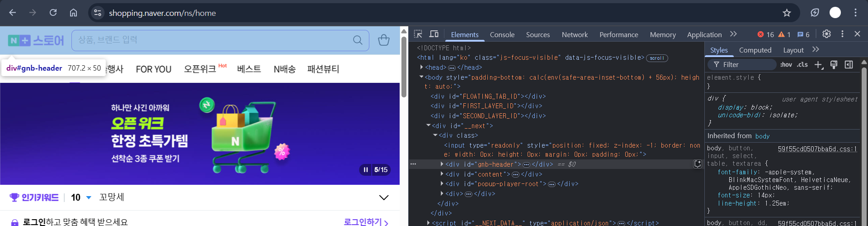868x226 pixels.
Task: Select the Styles pane tab
Action: click(719, 50)
